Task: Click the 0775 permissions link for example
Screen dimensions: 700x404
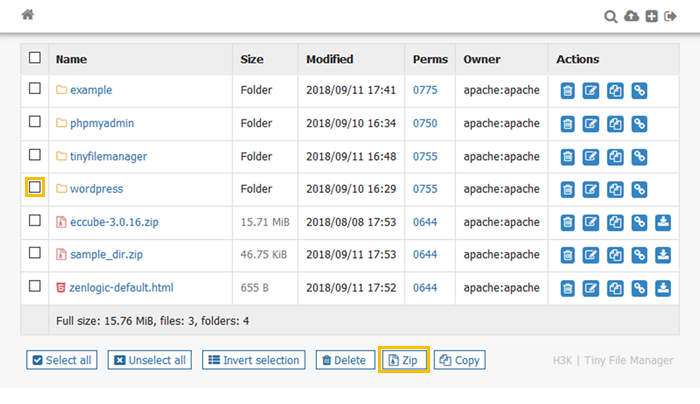Action: [425, 90]
